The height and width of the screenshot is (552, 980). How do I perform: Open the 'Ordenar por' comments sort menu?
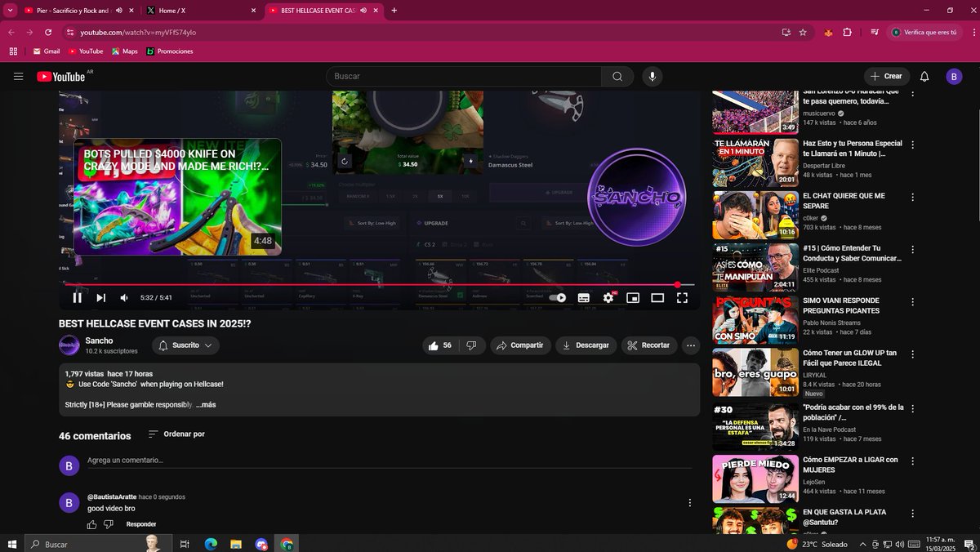[x=176, y=434]
